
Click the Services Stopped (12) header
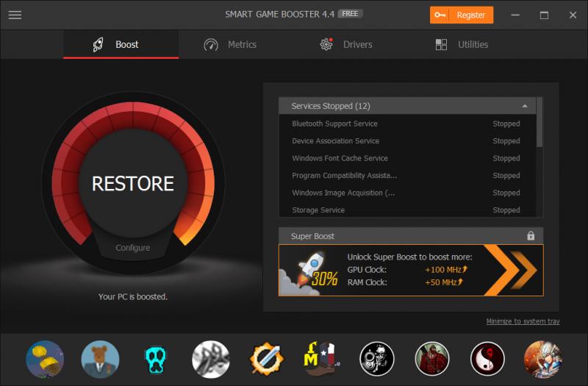pos(408,106)
